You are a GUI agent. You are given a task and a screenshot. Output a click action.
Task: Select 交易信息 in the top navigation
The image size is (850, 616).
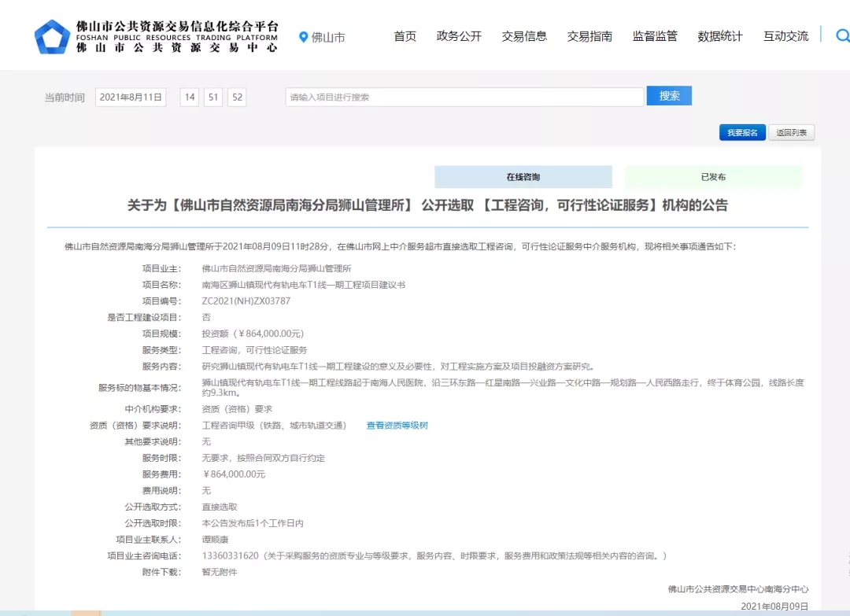tap(524, 36)
